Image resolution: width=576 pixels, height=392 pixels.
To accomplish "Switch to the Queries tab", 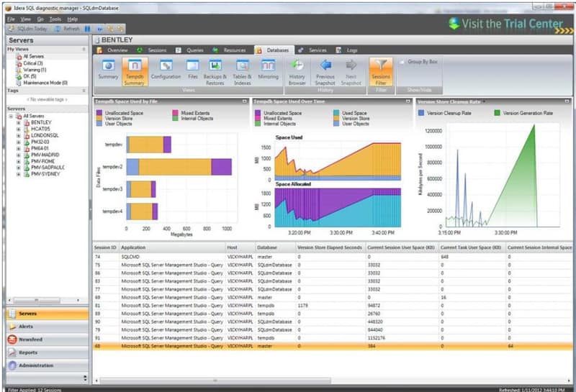I will (x=190, y=50).
